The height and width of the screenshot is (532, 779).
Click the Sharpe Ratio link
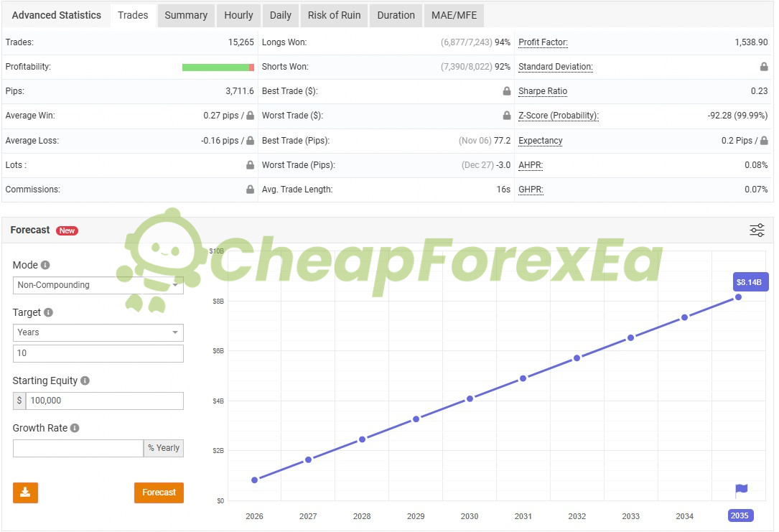[543, 91]
